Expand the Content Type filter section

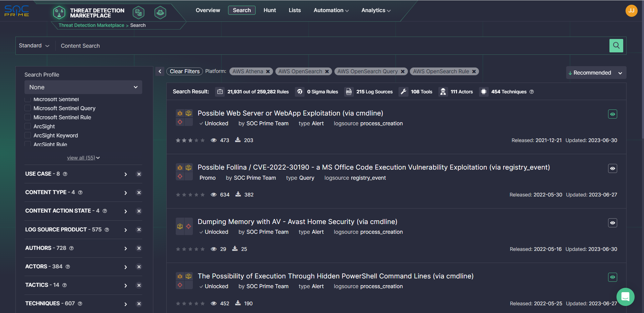[125, 193]
